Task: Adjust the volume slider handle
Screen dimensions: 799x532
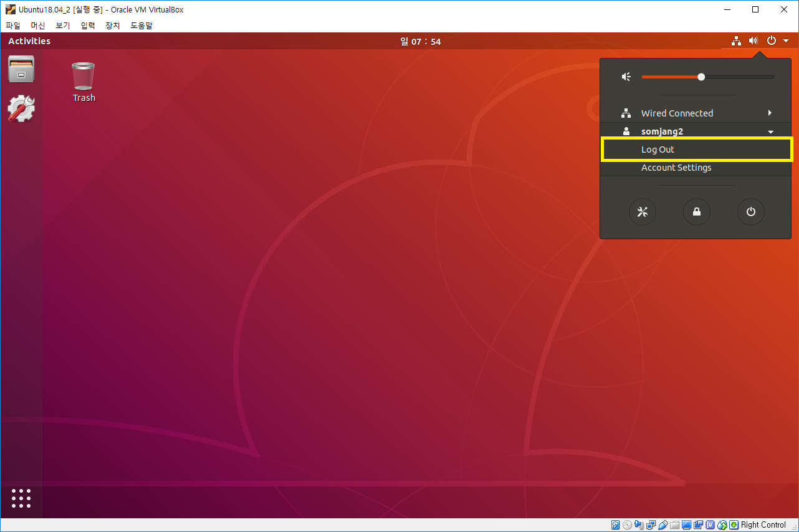Action: click(701, 77)
